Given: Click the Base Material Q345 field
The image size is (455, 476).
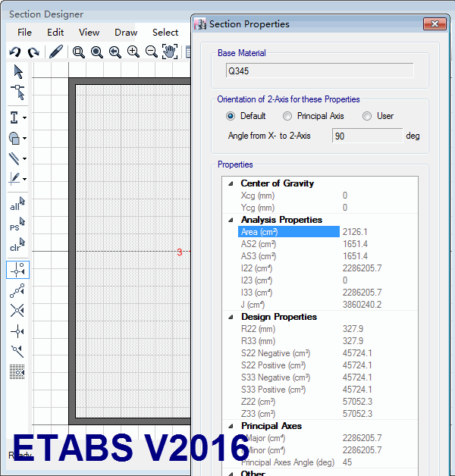Looking at the screenshot, I should (319, 70).
